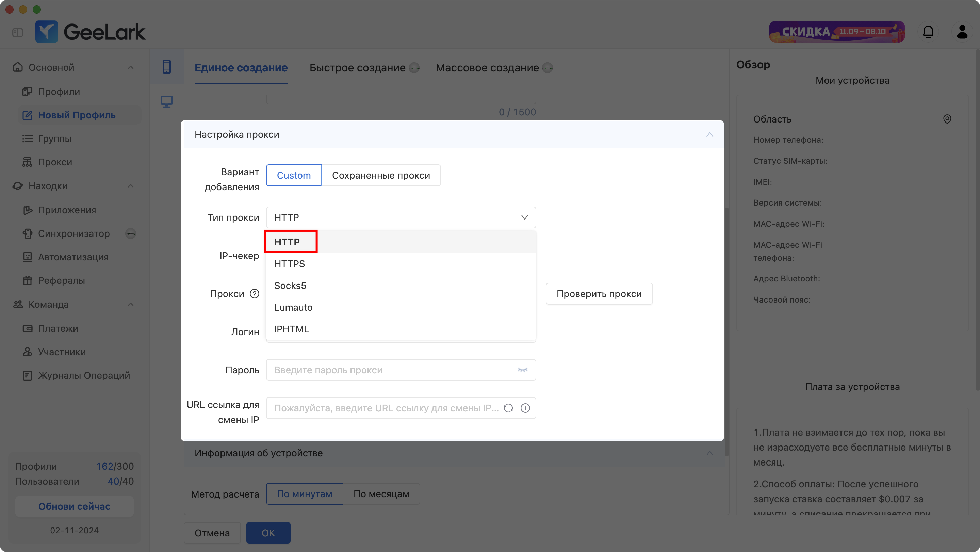The height and width of the screenshot is (552, 980).
Task: Click the Плата за устройства heading
Action: coord(852,387)
